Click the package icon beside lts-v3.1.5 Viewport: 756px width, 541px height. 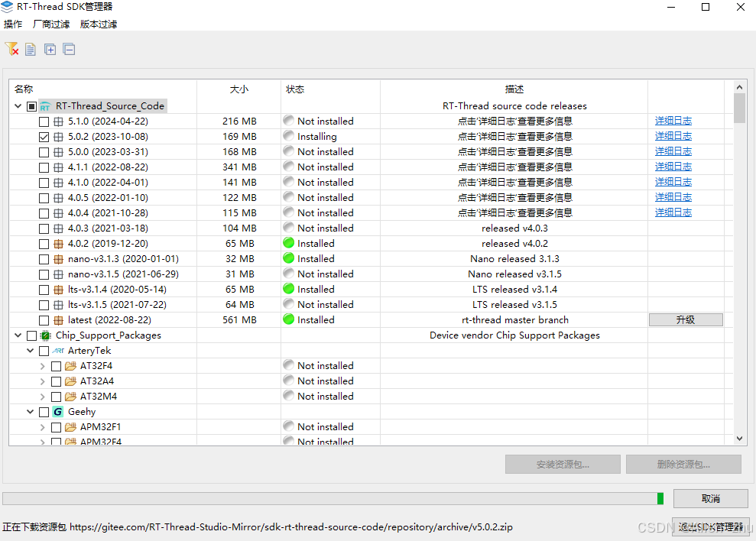(58, 305)
